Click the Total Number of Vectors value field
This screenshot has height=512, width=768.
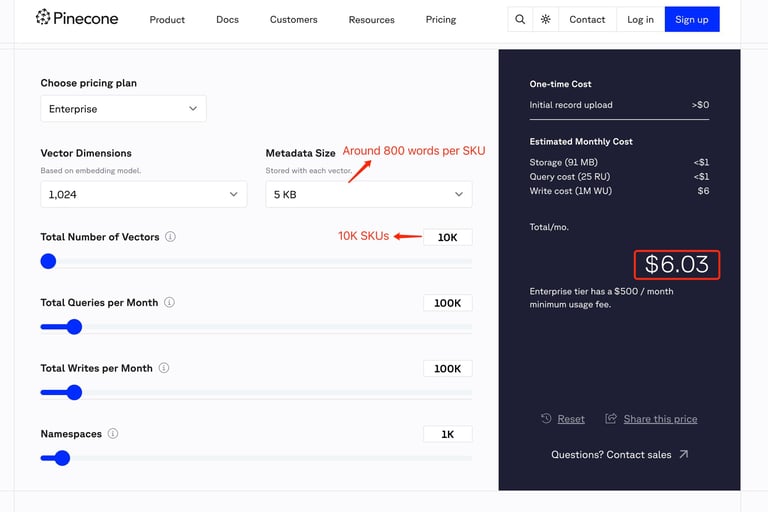tap(448, 237)
